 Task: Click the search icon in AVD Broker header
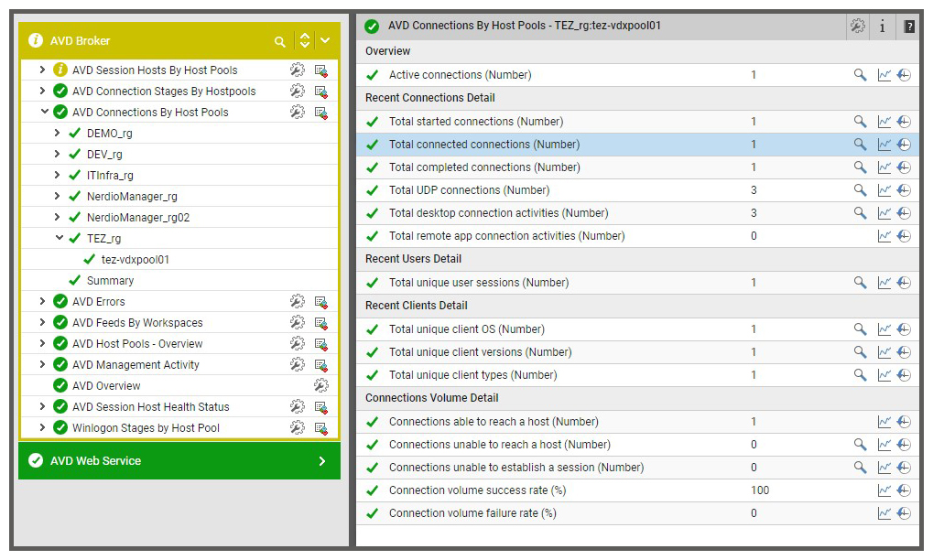click(x=279, y=41)
